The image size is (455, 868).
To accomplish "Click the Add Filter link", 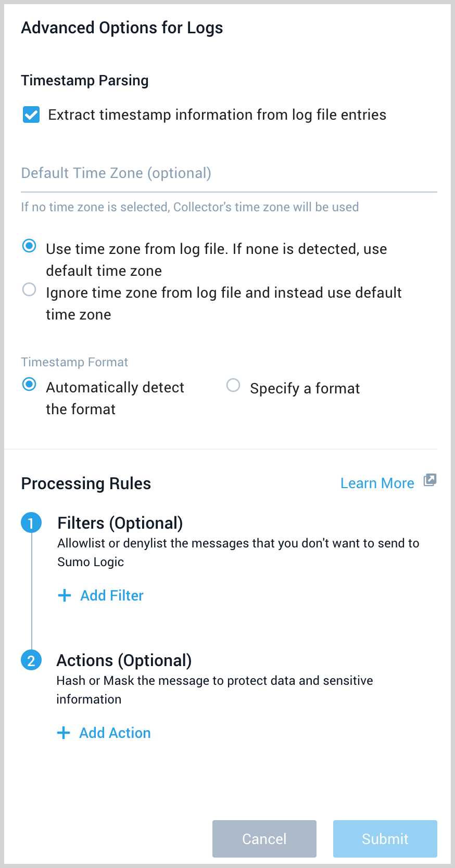I will 111,595.
